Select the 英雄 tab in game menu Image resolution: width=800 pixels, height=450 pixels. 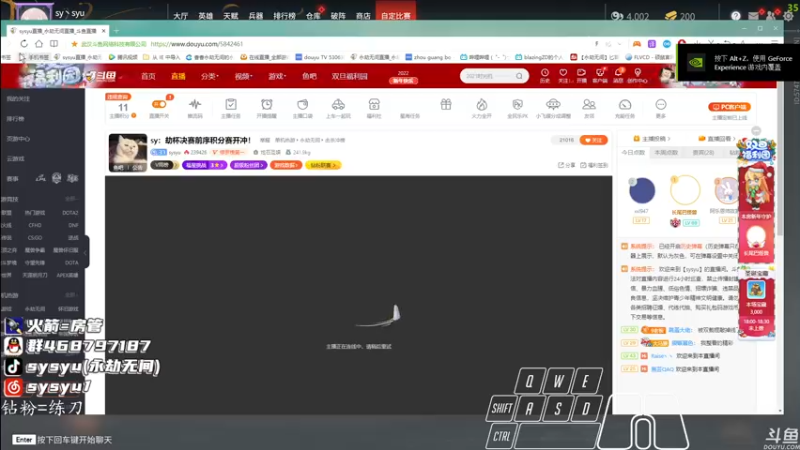pyautogui.click(x=206, y=16)
